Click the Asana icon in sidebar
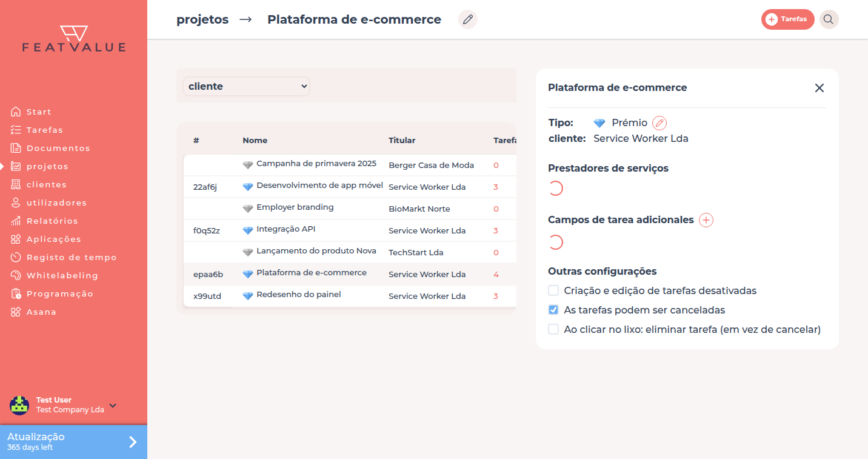 coord(16,312)
